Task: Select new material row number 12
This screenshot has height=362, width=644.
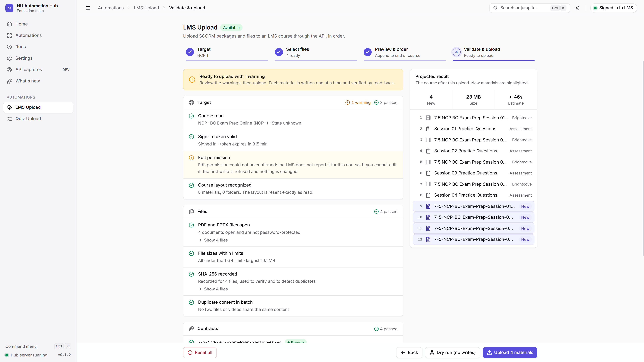Action: (473, 240)
